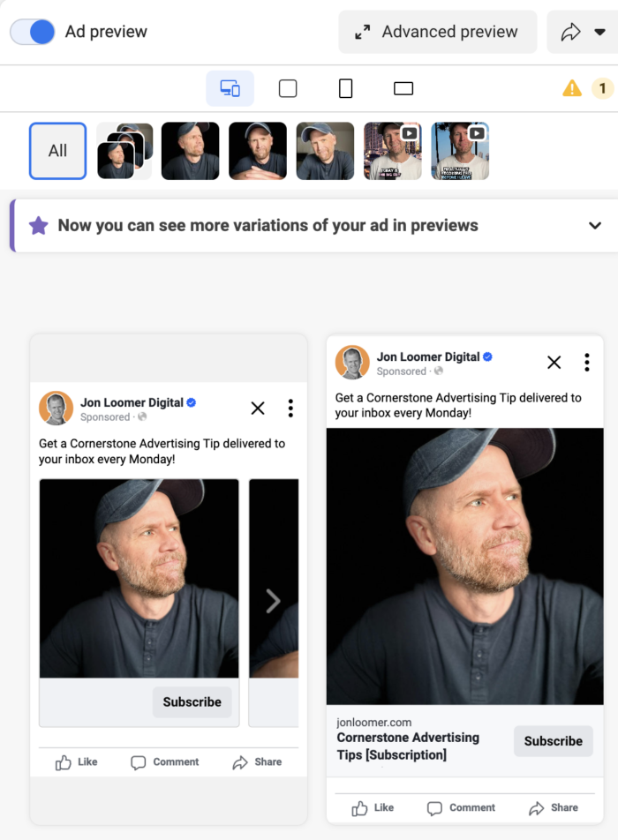
Task: Click the Advanced preview button
Action: 437,32
